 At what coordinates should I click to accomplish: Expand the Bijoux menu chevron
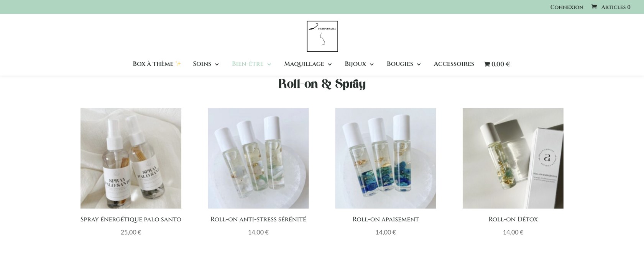pyautogui.click(x=371, y=64)
